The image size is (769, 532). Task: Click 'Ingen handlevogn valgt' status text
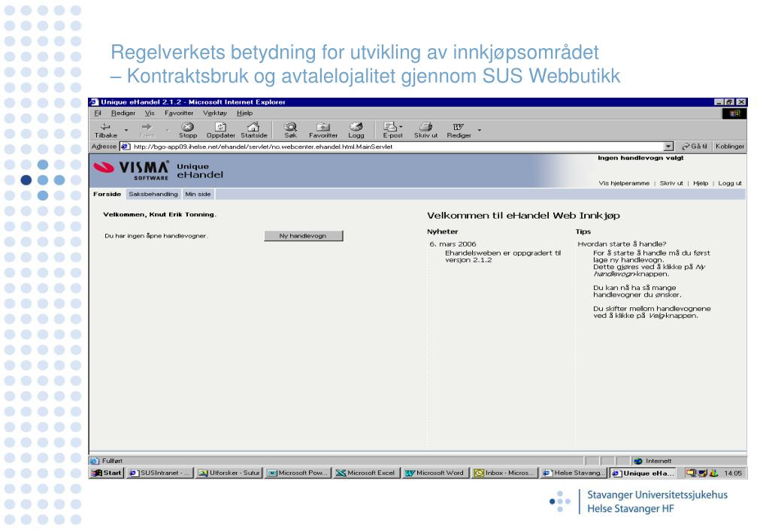(640, 158)
